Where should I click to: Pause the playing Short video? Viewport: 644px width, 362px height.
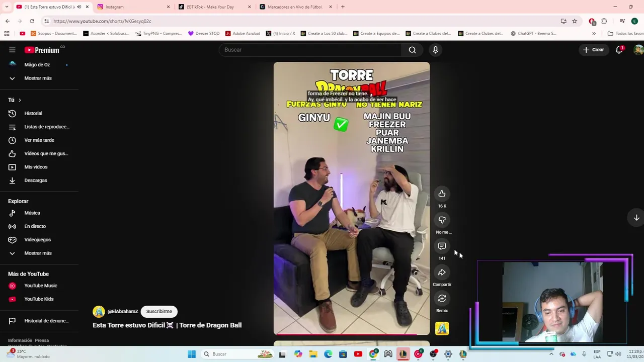352,199
